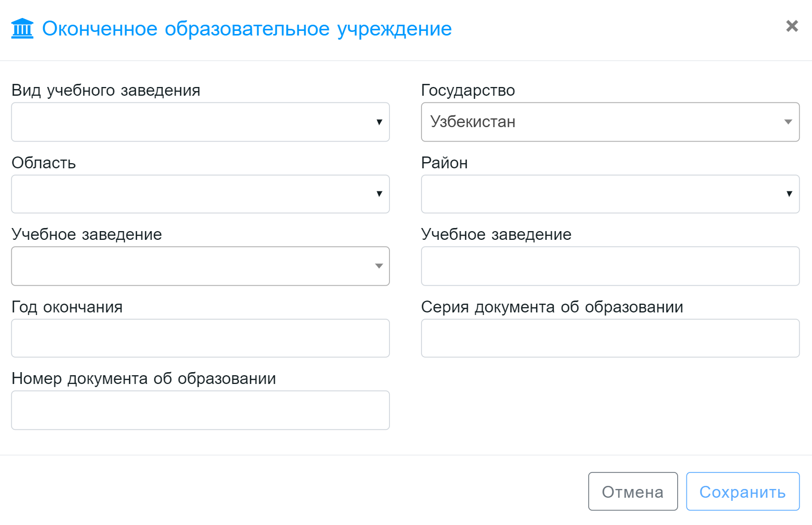The height and width of the screenshot is (525, 812).
Task: Expand the Государство dropdown showing Узбекистан
Action: click(x=610, y=122)
